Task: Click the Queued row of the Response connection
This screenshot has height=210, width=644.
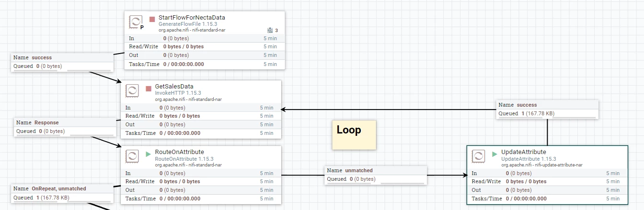Action: tap(65, 132)
